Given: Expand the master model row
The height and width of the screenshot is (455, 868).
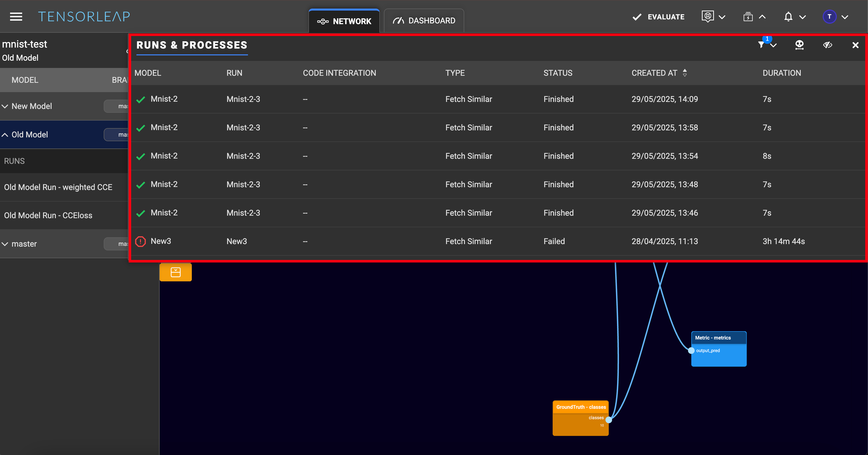Looking at the screenshot, I should pyautogui.click(x=5, y=244).
